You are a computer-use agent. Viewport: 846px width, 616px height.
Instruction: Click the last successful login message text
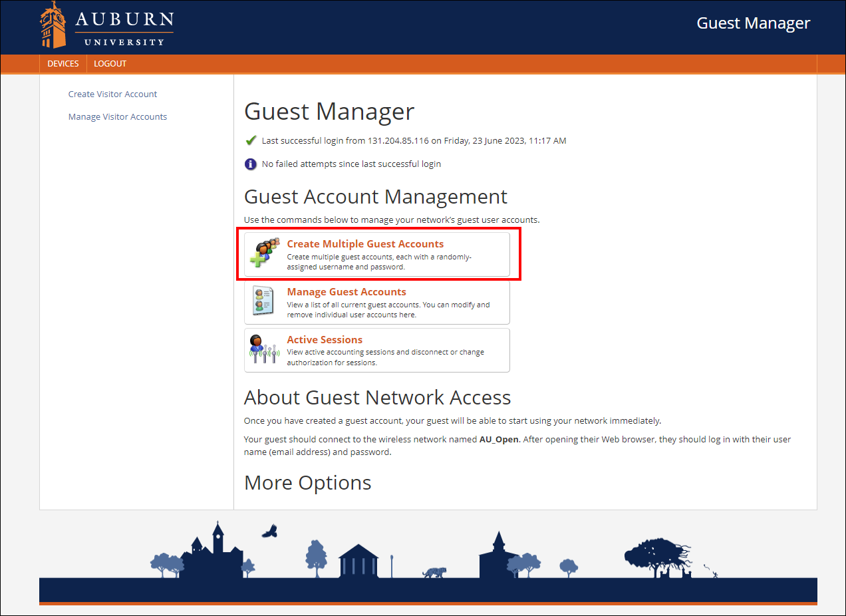coord(414,141)
